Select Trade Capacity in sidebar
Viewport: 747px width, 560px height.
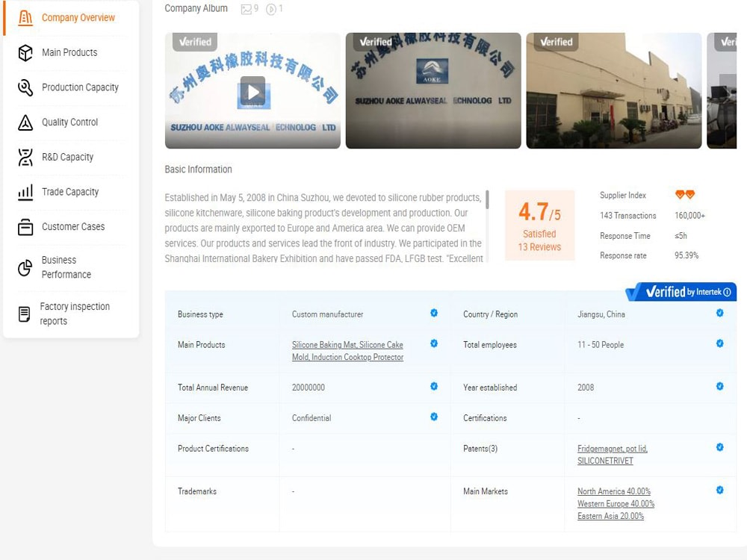[70, 191]
